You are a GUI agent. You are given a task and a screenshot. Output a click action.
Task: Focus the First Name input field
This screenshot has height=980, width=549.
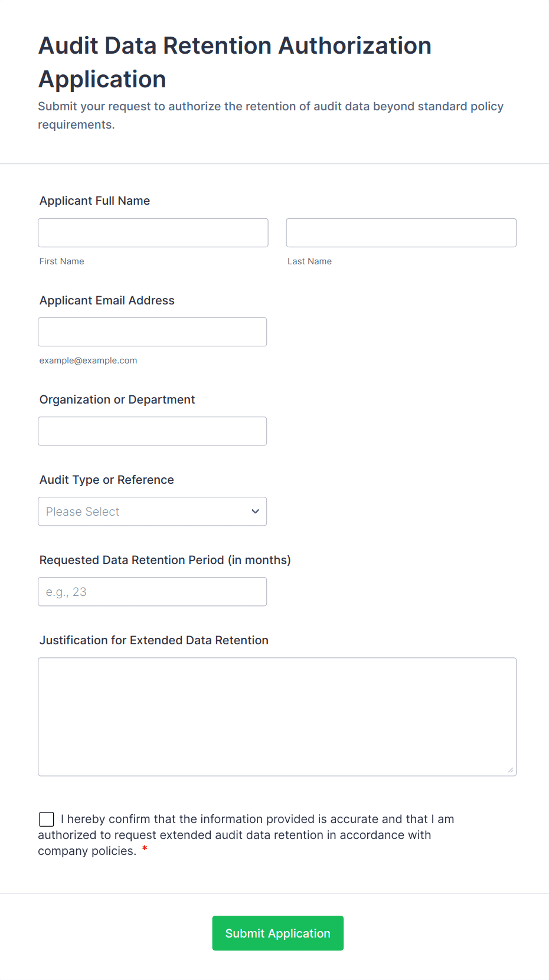coord(153,233)
